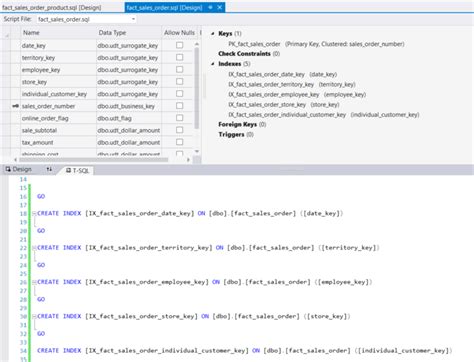Click dbo.udt_flag data type cell
This screenshot has width=474, height=362.
[129, 118]
